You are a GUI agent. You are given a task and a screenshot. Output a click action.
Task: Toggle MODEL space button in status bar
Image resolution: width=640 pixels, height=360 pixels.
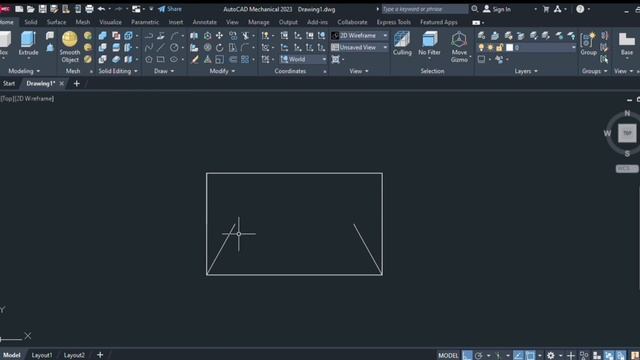click(x=448, y=356)
